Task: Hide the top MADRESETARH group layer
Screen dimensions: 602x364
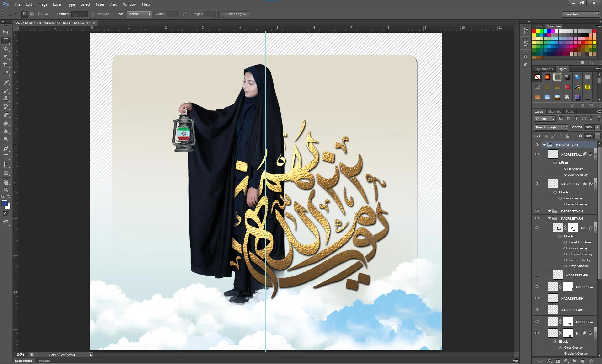Action: [537, 145]
